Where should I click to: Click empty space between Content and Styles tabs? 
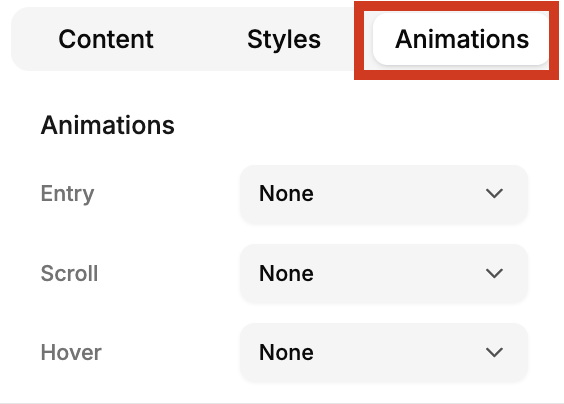pyautogui.click(x=200, y=39)
